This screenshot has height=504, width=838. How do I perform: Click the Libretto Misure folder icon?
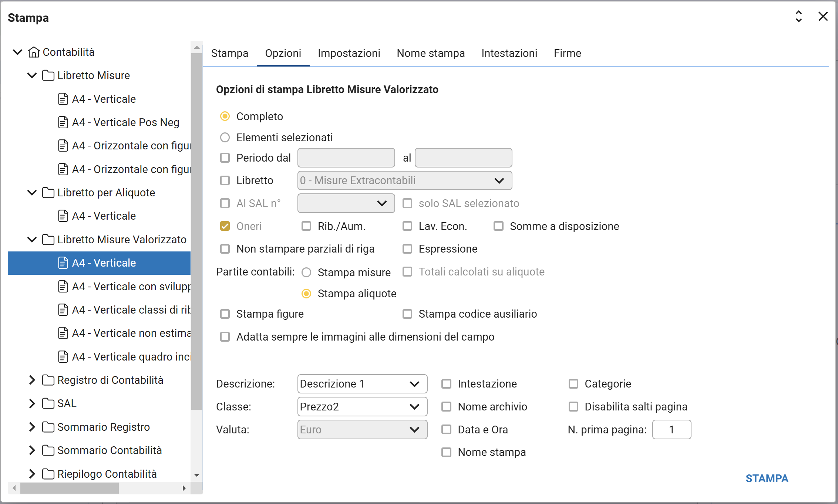[48, 75]
